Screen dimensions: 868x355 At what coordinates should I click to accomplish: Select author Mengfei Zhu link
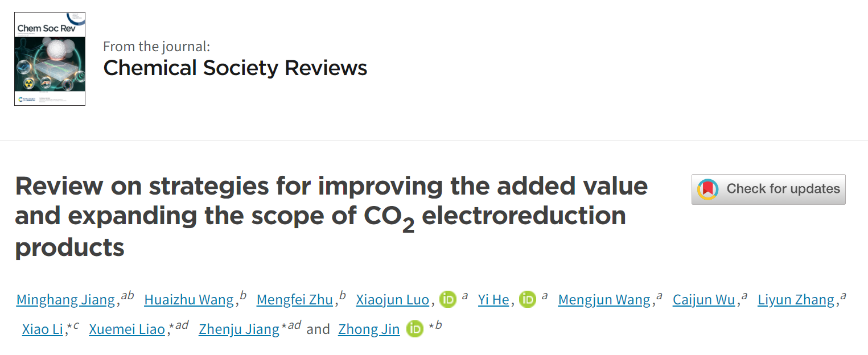(x=295, y=300)
